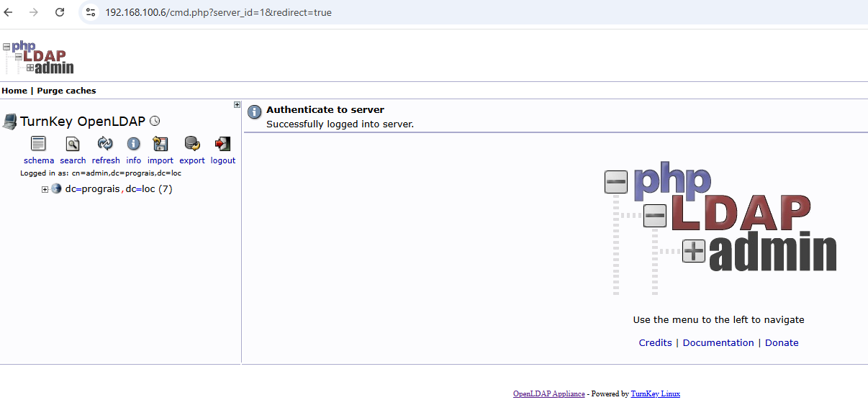This screenshot has height=410, width=868.
Task: Click Purge caches in the menu
Action: 66,91
